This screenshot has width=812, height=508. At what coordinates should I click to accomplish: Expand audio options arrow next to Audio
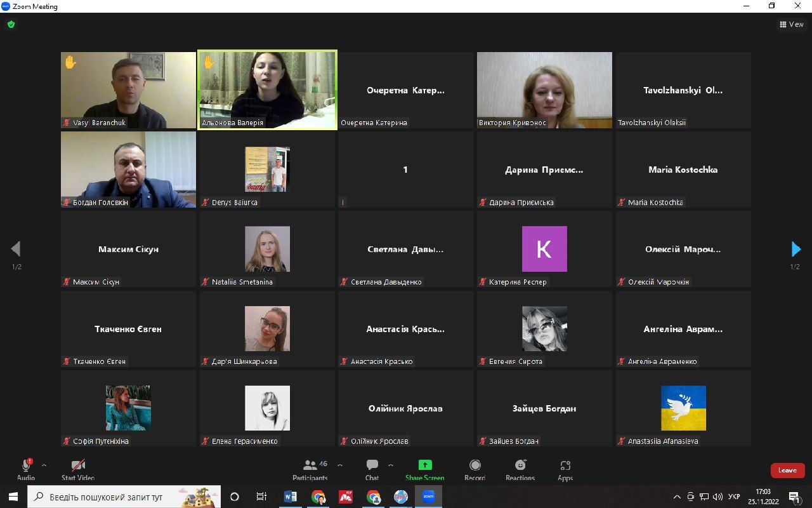pos(44,465)
